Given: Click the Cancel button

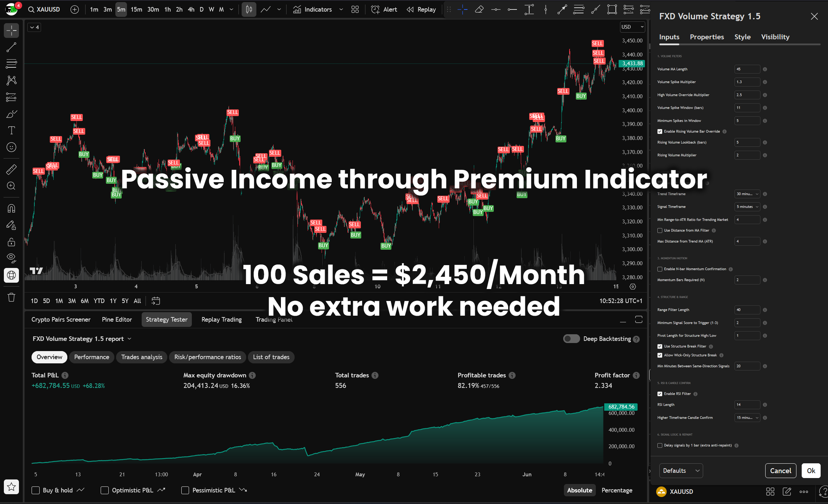Looking at the screenshot, I should pos(781,471).
